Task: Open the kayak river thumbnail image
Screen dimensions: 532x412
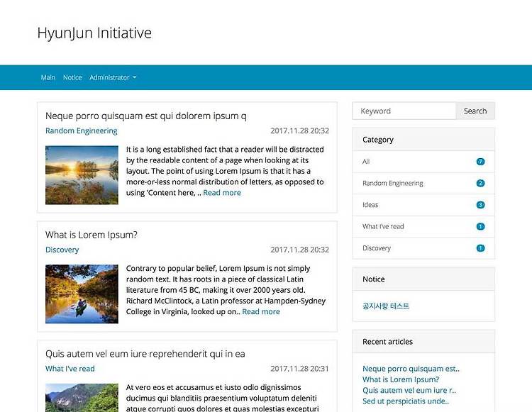Action: pos(82,294)
